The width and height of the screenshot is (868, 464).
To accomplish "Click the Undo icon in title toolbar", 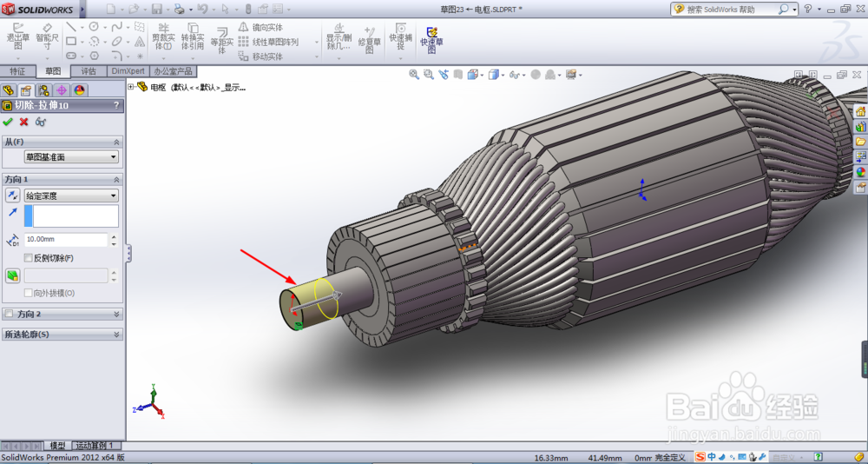I will click(202, 9).
